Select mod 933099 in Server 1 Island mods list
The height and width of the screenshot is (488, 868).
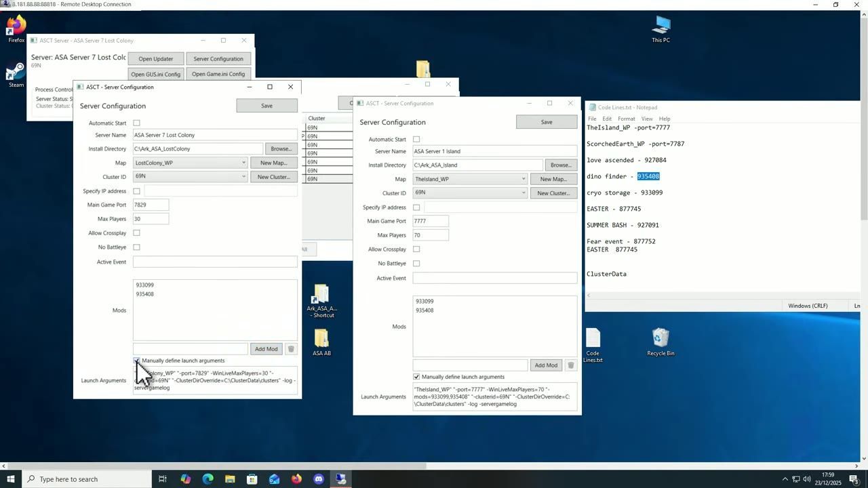point(425,301)
